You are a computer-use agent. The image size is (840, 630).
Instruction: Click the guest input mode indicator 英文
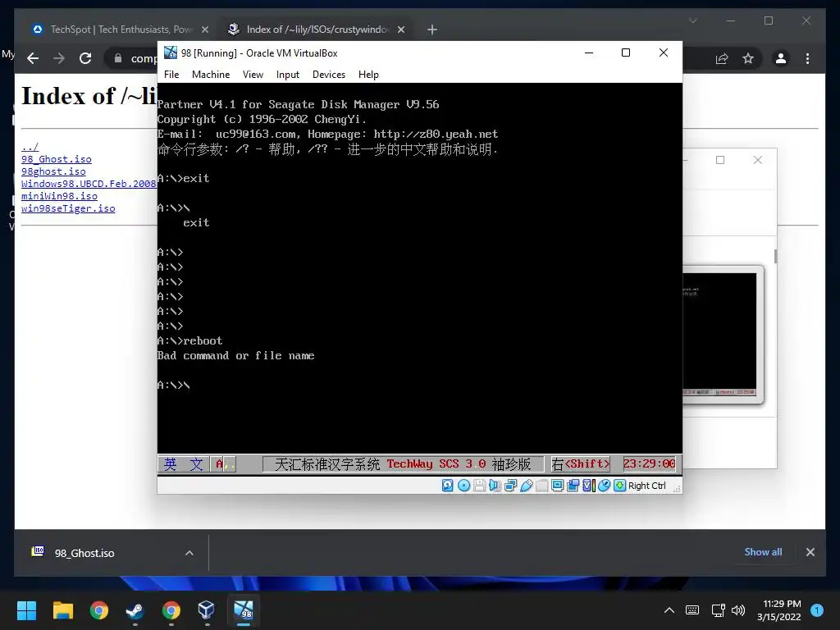[183, 464]
